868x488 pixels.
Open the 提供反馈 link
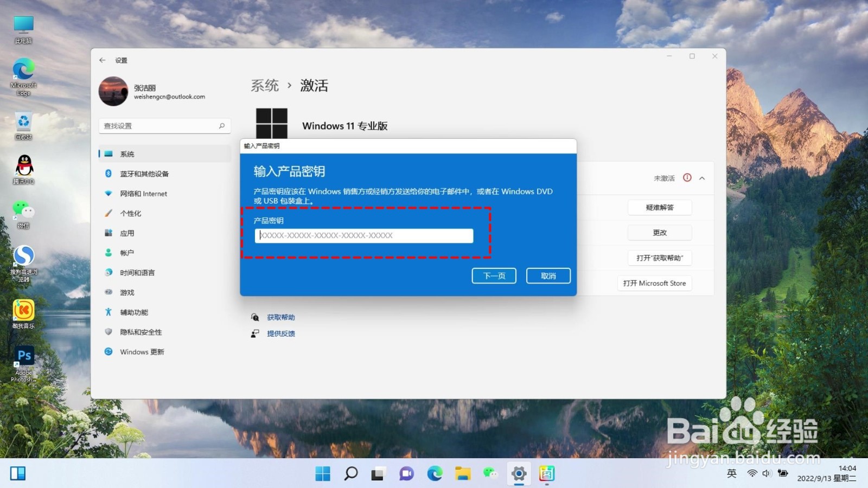pos(280,333)
